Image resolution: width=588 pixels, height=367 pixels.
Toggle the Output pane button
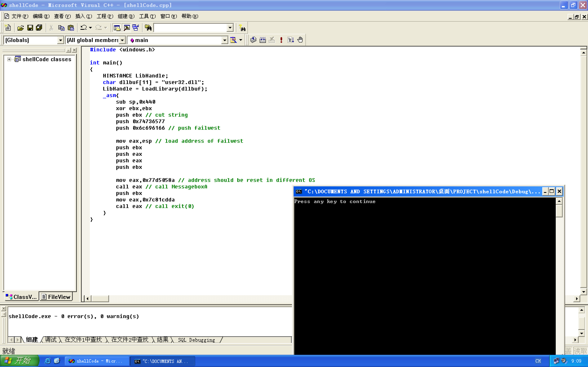[127, 28]
